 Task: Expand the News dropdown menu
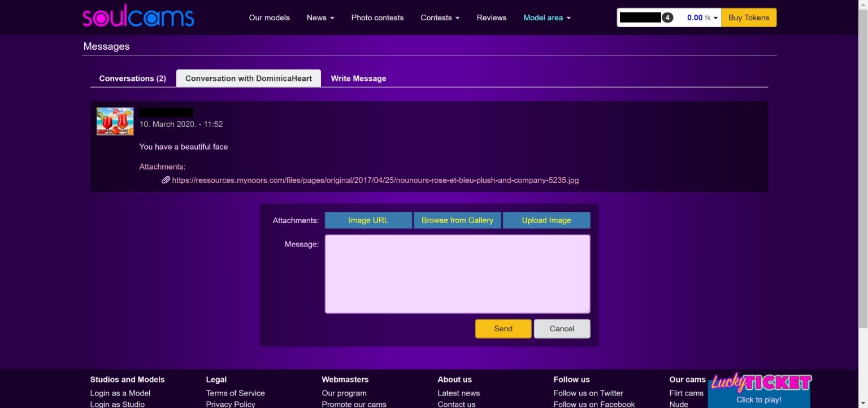[320, 18]
